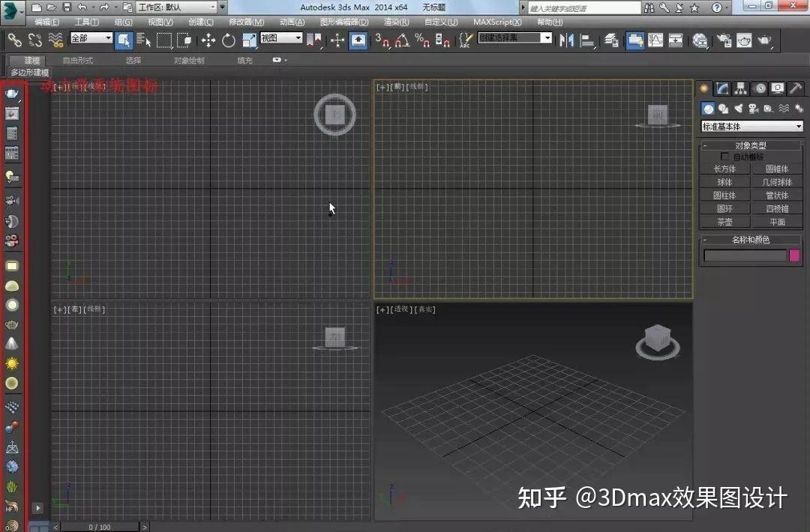Viewport: 810px width, 532px height.
Task: Choose the Rectangular Selection Region tool
Action: click(163, 40)
